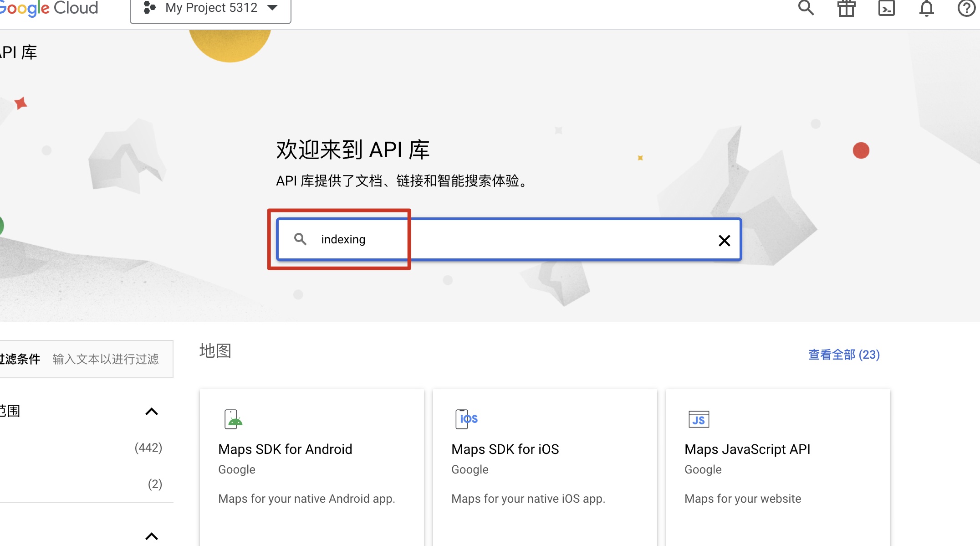Open the notifications bell
This screenshot has width=980, height=546.
(x=926, y=8)
